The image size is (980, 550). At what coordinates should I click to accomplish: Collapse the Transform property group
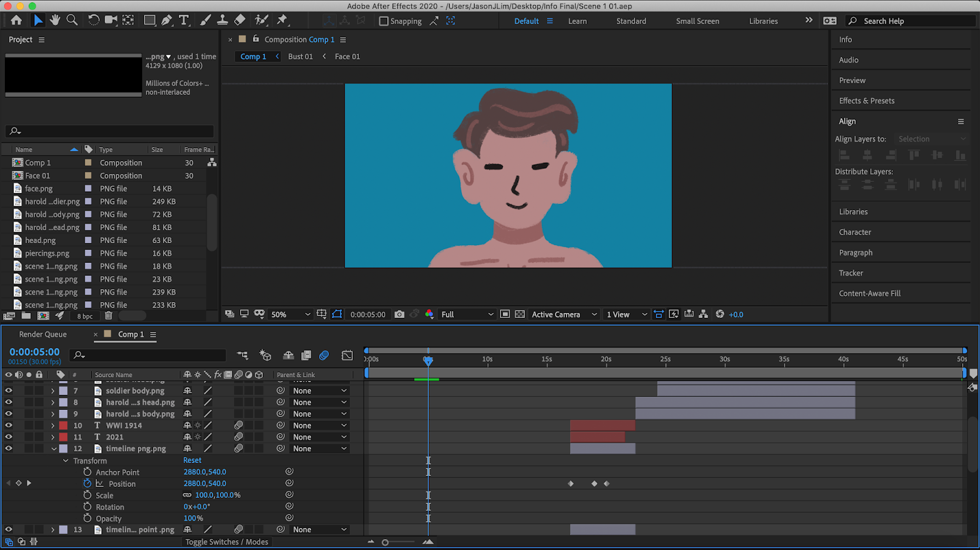point(66,461)
